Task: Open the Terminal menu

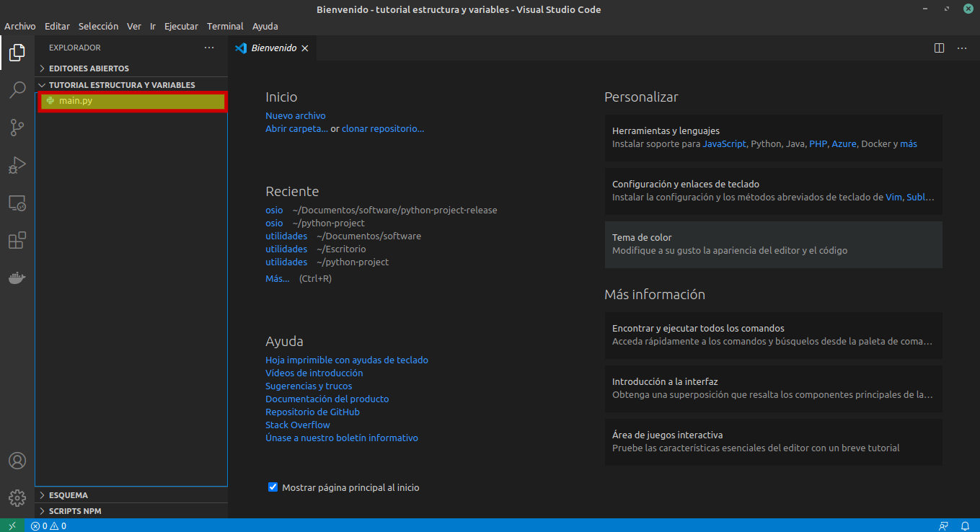Action: (225, 26)
